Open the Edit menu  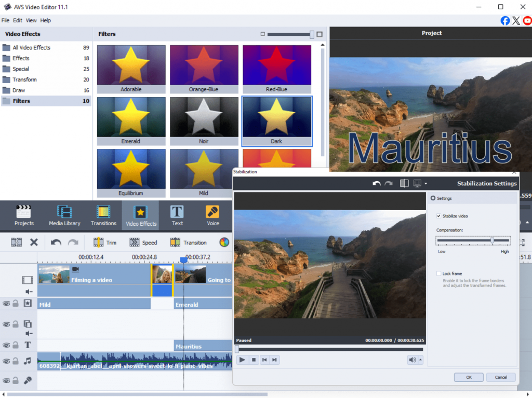[x=18, y=21]
